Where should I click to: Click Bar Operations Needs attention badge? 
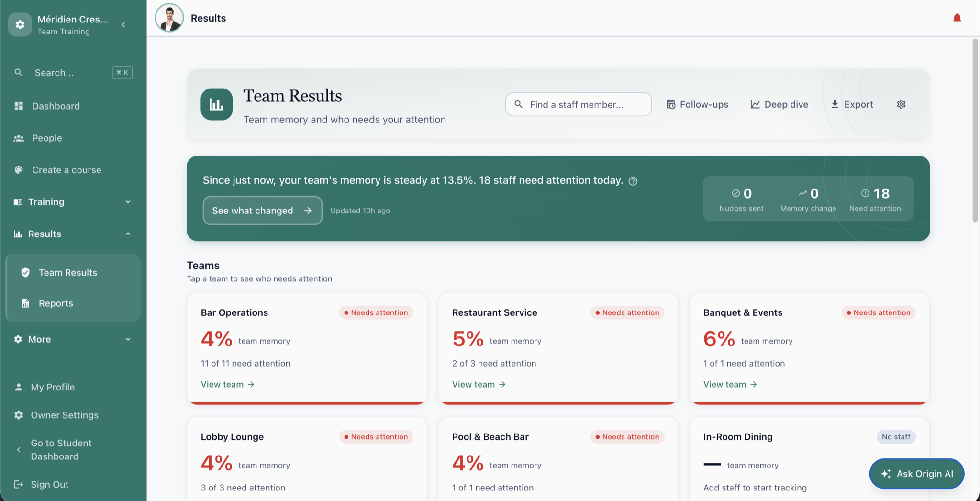(376, 312)
